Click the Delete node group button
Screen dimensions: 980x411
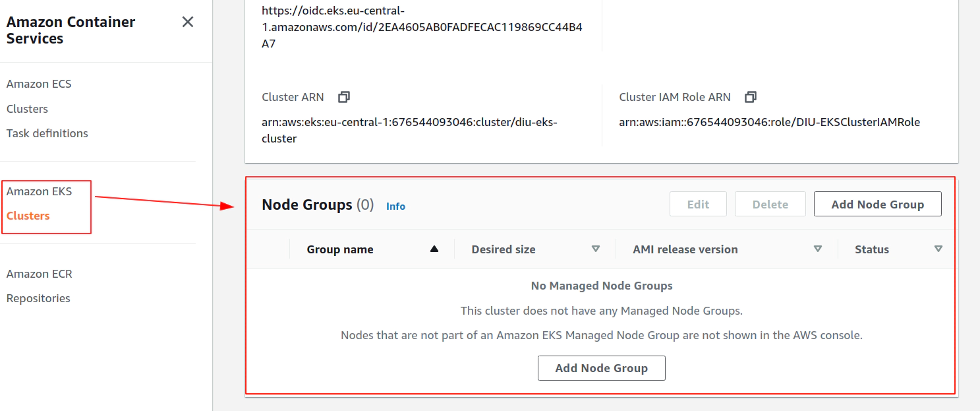coord(770,204)
